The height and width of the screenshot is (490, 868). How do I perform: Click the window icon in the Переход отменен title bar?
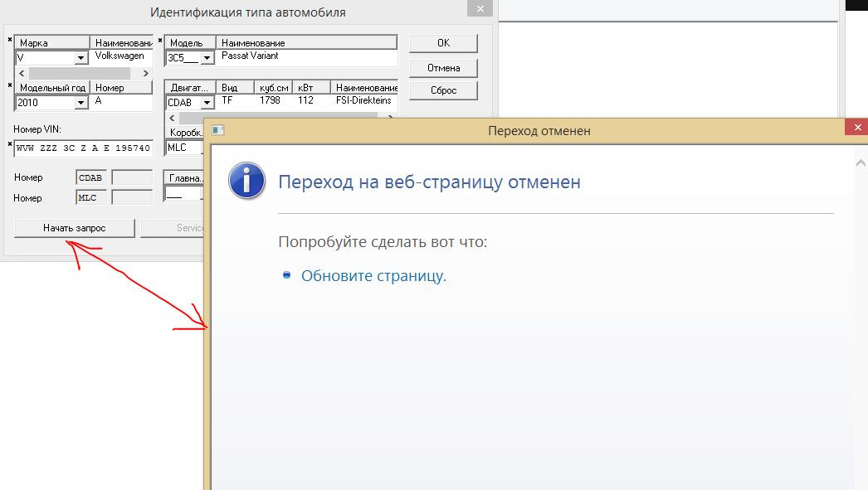(x=218, y=131)
